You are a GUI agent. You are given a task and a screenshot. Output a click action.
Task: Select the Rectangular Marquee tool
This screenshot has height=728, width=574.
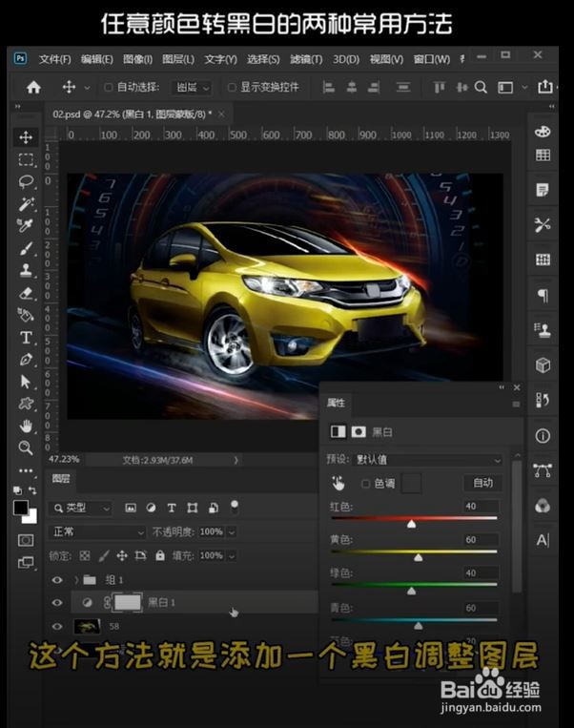click(x=26, y=159)
